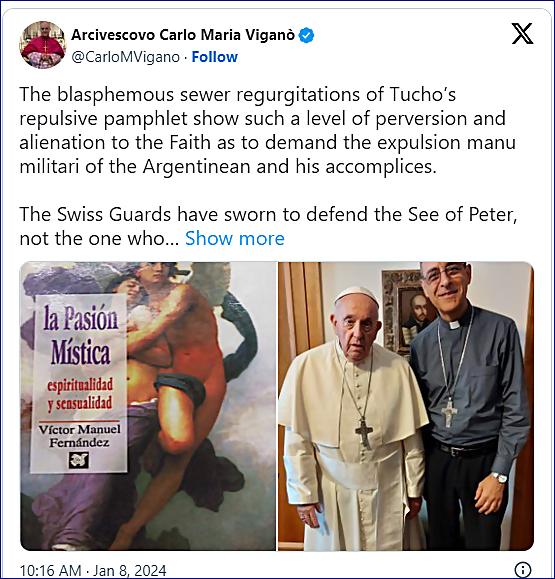555x579 pixels.
Task: Click the second paragraph about Swiss Guards
Action: point(268,226)
